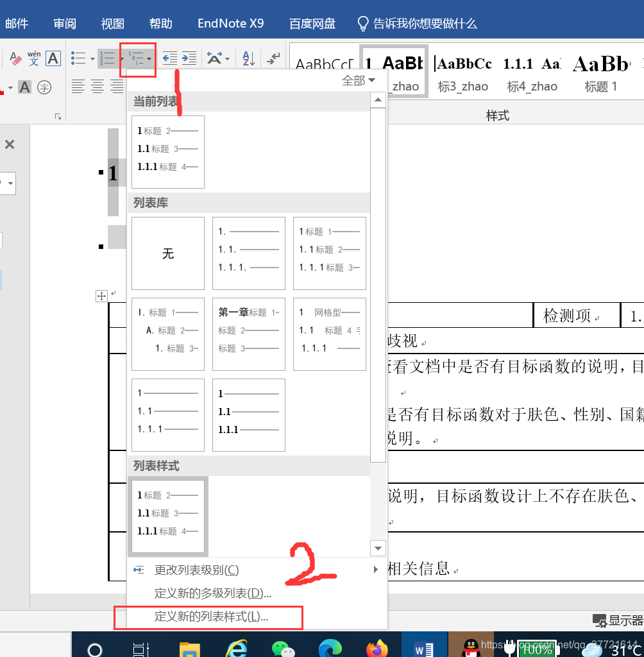The width and height of the screenshot is (644, 657).
Task: Expand font color dropdown arrow
Action: pyautogui.click(x=10, y=87)
